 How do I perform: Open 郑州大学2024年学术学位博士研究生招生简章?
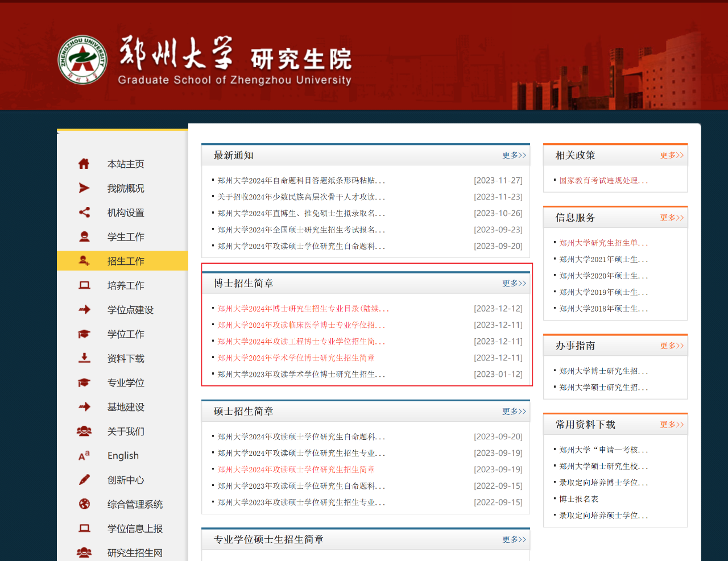[296, 358]
